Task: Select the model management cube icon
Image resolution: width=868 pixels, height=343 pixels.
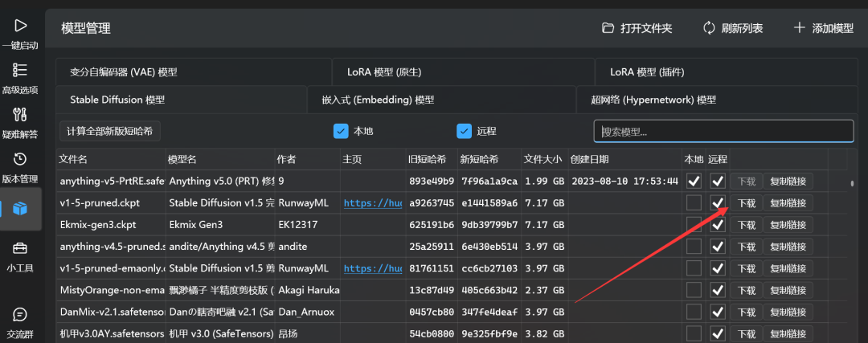Action: point(20,209)
